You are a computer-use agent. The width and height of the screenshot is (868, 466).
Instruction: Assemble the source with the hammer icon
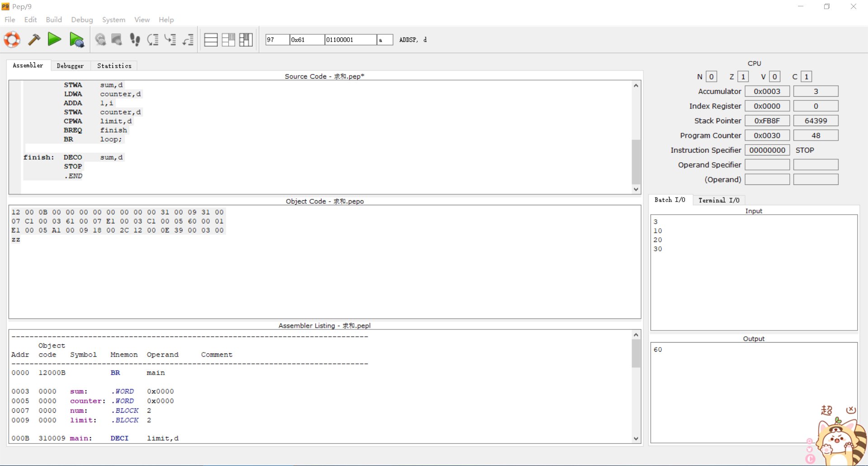tap(34, 40)
